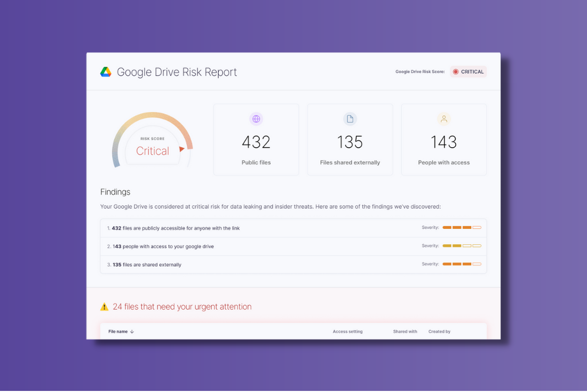Click the red pointer on the risk gauge
The width and height of the screenshot is (587, 392).
tap(181, 149)
